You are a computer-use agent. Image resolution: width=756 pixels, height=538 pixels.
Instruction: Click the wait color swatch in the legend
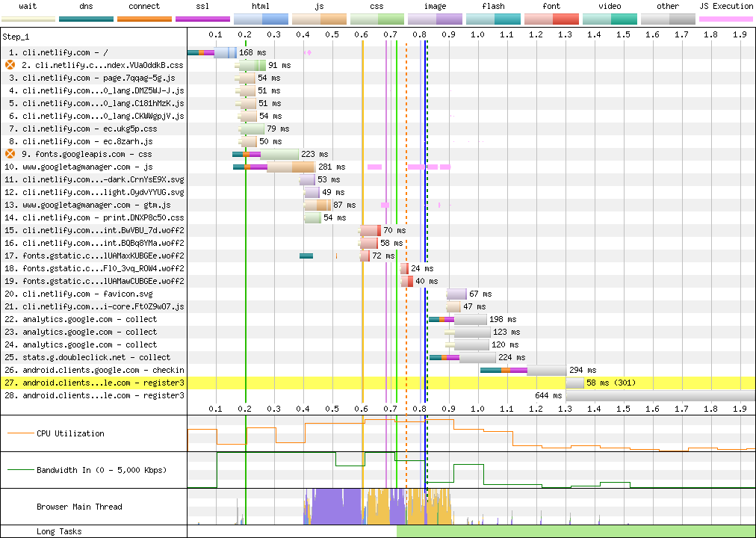[x=28, y=19]
